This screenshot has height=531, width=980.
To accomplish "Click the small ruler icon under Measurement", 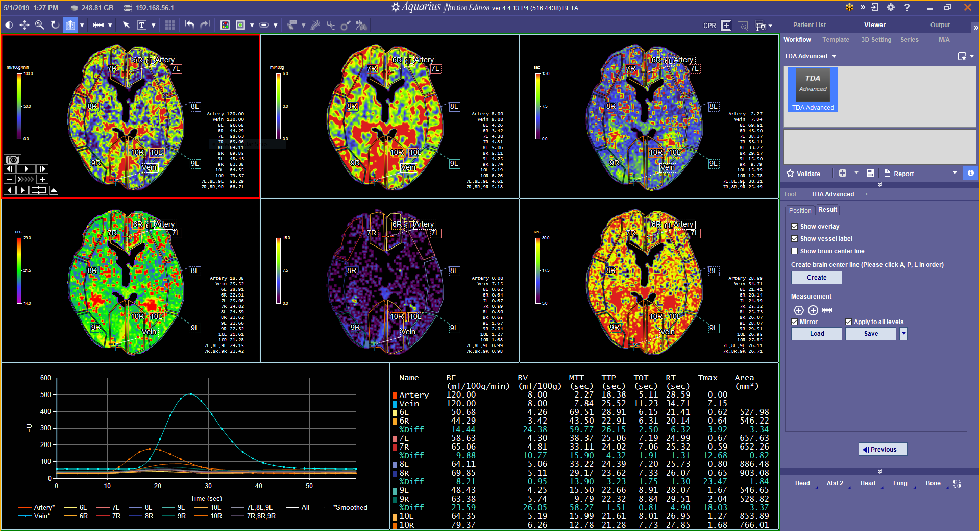I will [827, 310].
